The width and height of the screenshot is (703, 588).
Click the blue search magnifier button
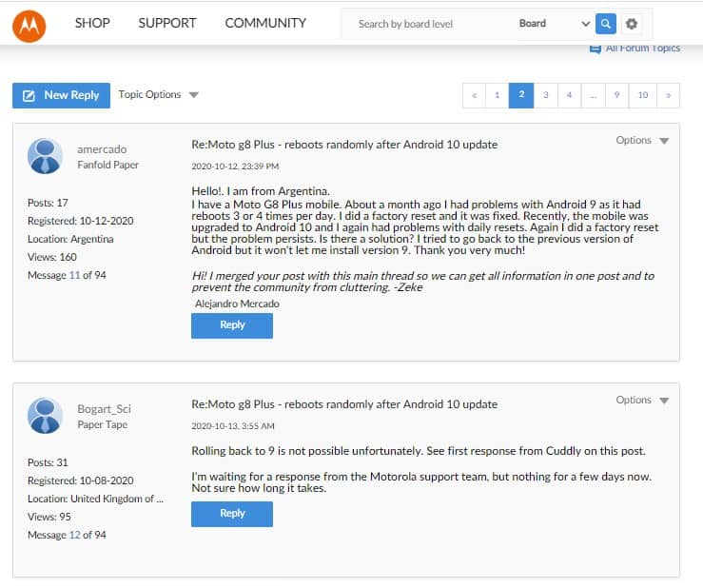click(x=605, y=24)
